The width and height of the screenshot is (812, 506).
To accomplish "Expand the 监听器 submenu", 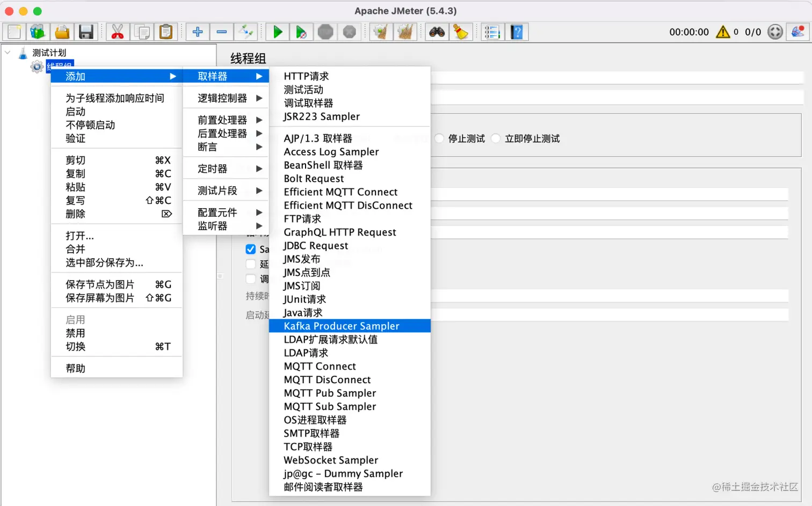I will [226, 226].
